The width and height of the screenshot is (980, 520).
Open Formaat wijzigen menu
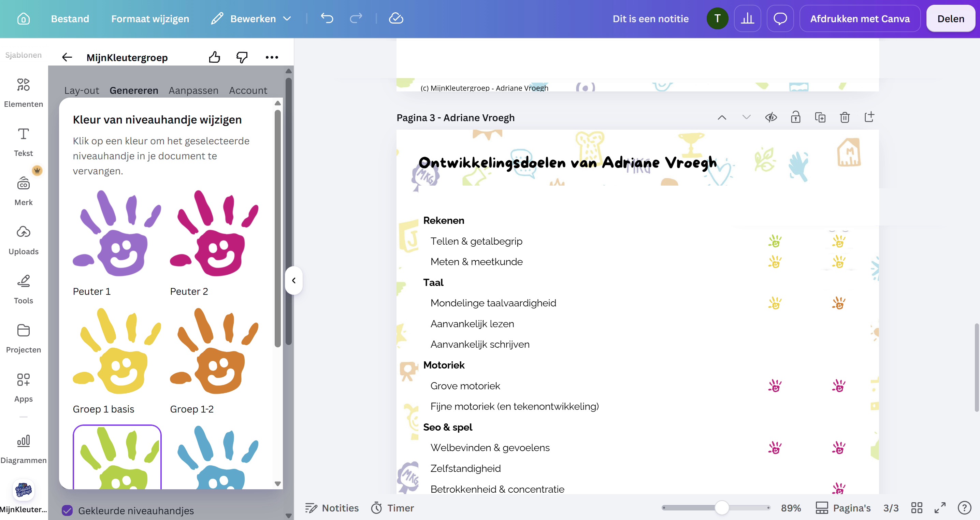click(x=150, y=19)
